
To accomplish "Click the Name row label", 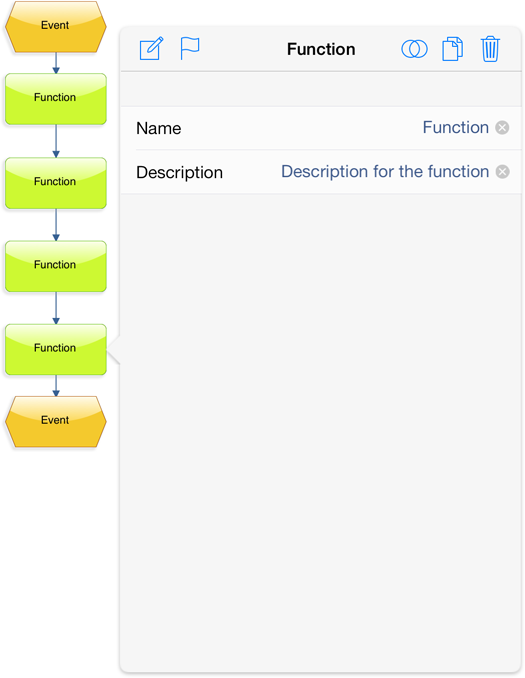I will point(159,128).
